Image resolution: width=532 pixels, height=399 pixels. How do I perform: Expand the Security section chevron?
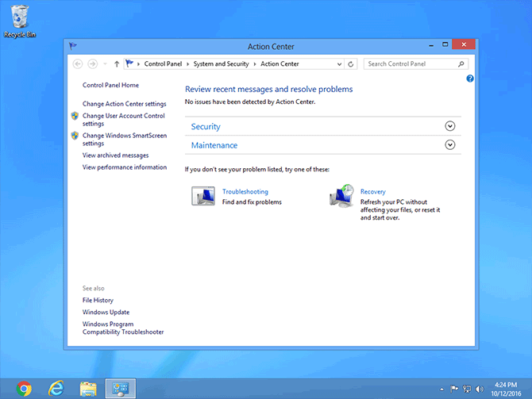(450, 126)
